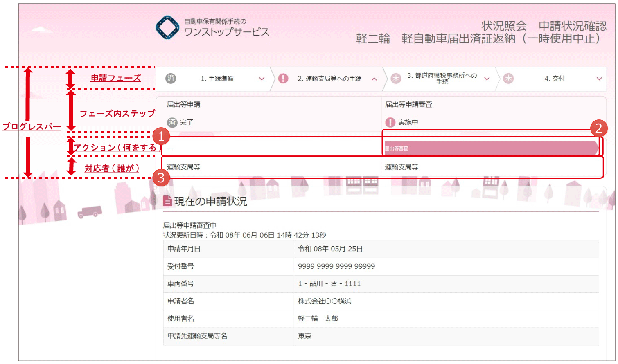Click the 未 badge on 都道府県税事務所への手続 phase
The width and height of the screenshot is (618, 364).
pos(396,79)
